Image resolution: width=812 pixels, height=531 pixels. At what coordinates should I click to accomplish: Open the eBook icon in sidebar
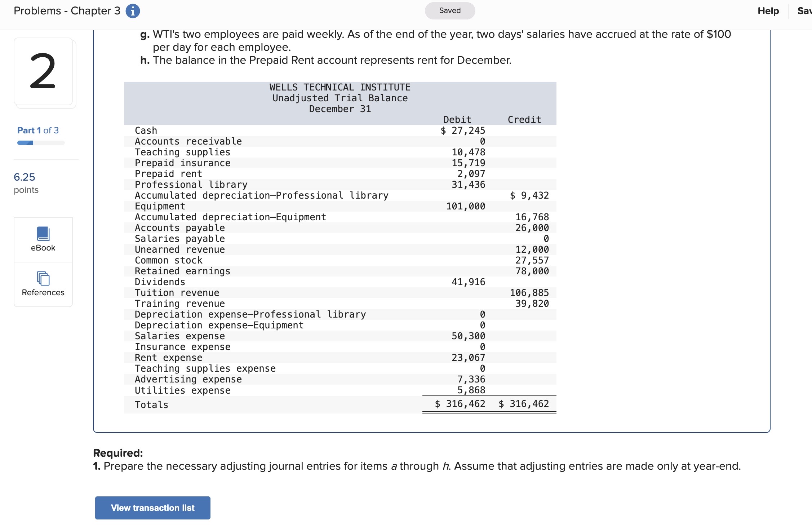point(43,234)
